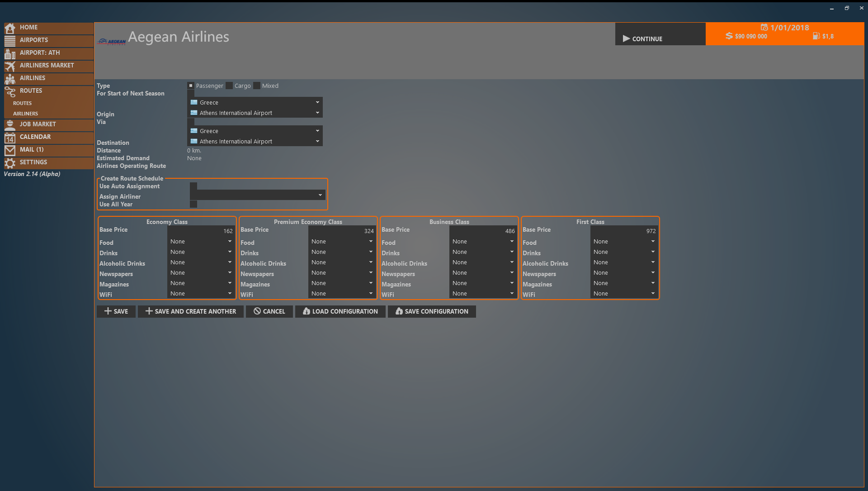Image resolution: width=868 pixels, height=491 pixels.
Task: Click the CANCEL button
Action: click(269, 311)
